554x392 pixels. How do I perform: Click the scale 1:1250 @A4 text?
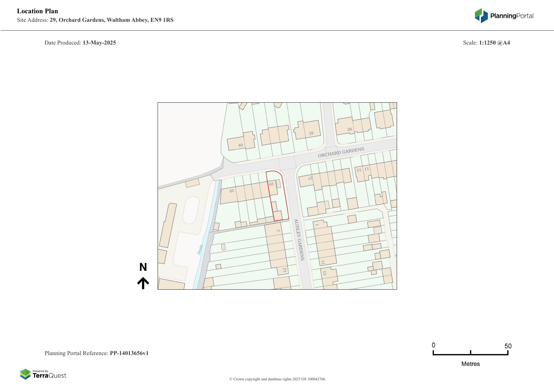tap(494, 43)
